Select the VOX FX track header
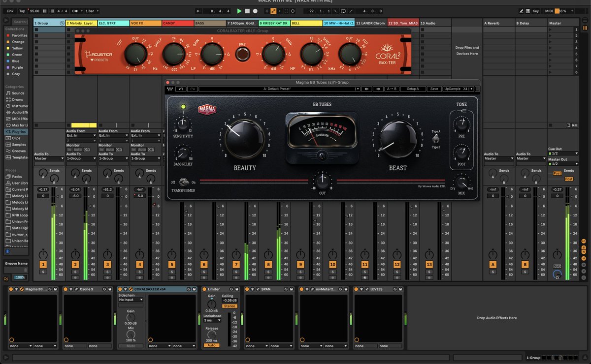The height and width of the screenshot is (364, 591). 146,23
